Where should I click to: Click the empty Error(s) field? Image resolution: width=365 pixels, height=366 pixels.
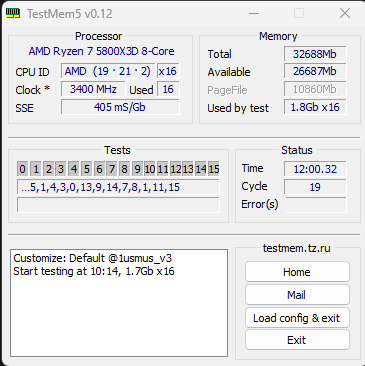tap(315, 205)
